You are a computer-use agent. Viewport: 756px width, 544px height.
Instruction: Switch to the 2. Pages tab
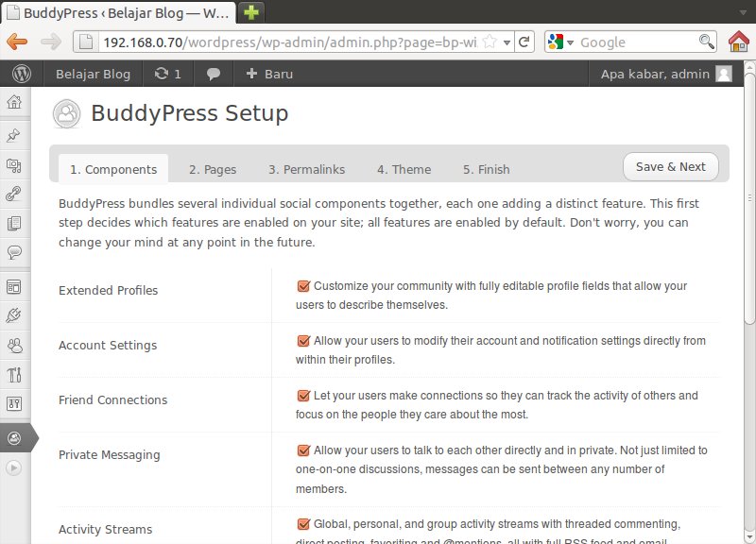coord(213,170)
